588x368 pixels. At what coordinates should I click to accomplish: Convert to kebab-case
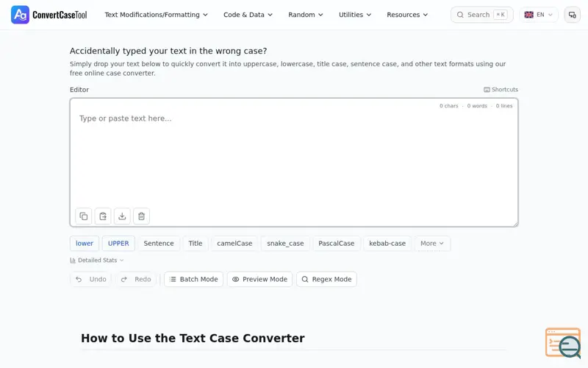coord(387,244)
